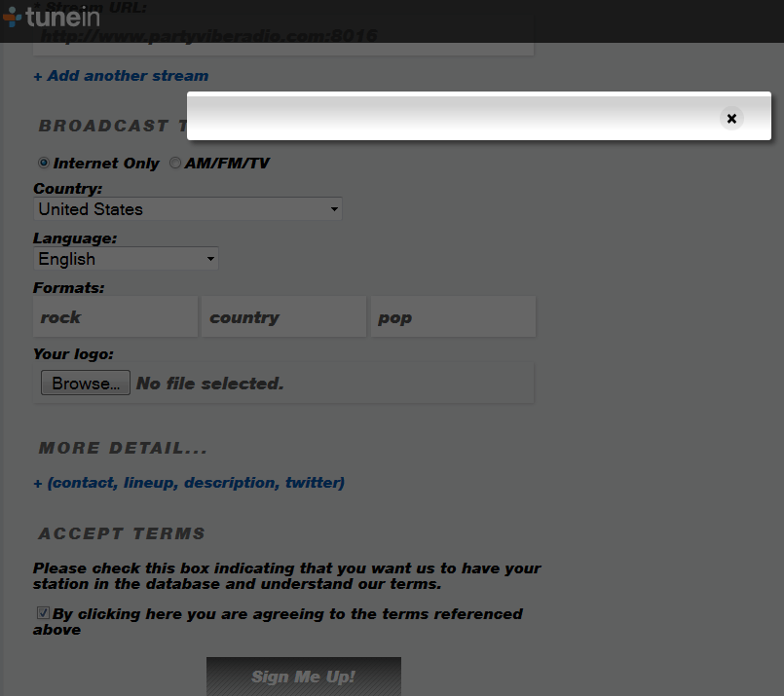Click the Stream URL input field
The height and width of the screenshot is (696, 784).
(x=283, y=35)
